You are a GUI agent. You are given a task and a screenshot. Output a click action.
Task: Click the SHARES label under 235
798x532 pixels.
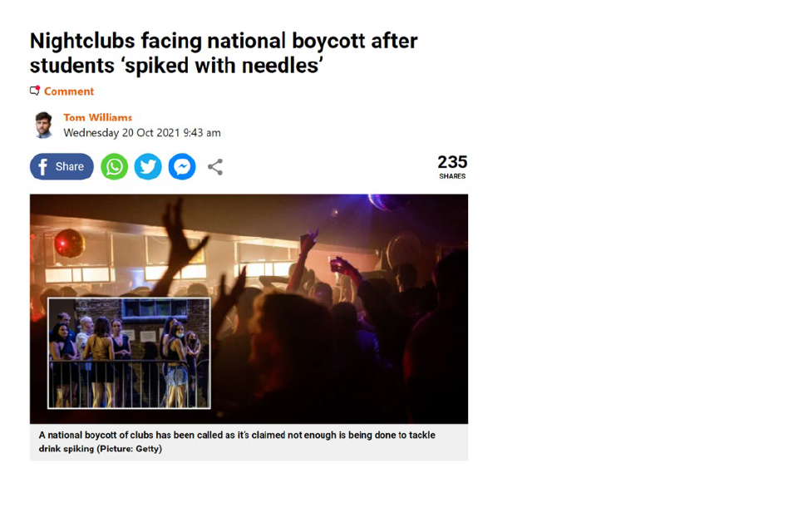452,176
